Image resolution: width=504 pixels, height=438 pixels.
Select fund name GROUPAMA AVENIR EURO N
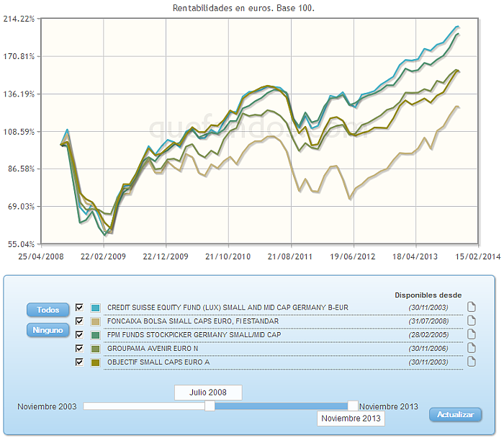(x=153, y=348)
